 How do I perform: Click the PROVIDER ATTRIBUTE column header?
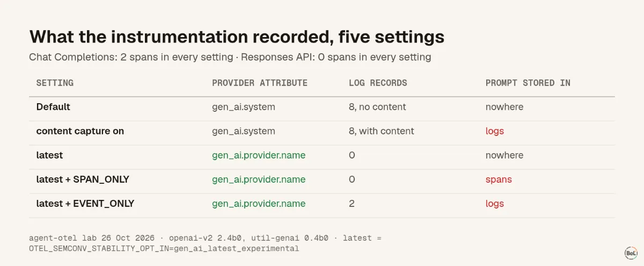coord(260,83)
